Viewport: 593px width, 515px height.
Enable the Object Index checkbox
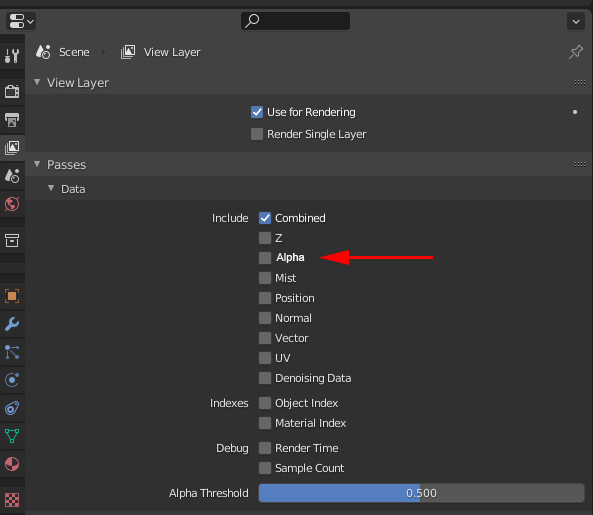point(265,403)
